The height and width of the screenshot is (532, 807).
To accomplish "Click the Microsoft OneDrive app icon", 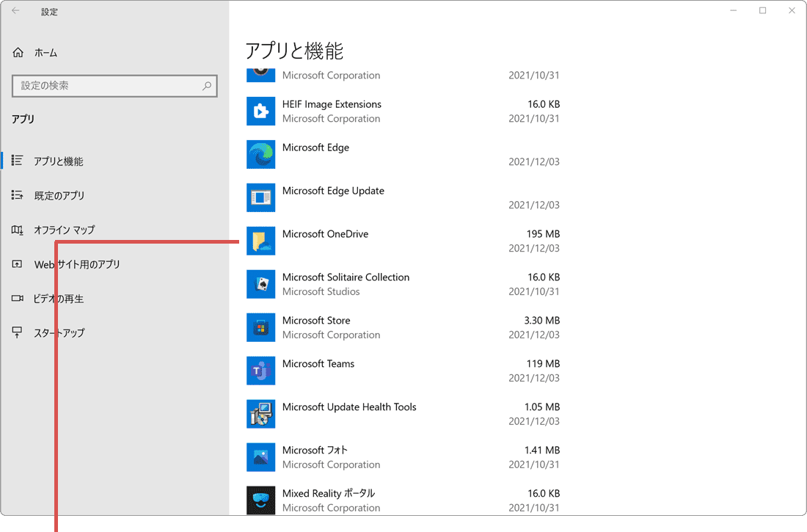I will tap(261, 241).
